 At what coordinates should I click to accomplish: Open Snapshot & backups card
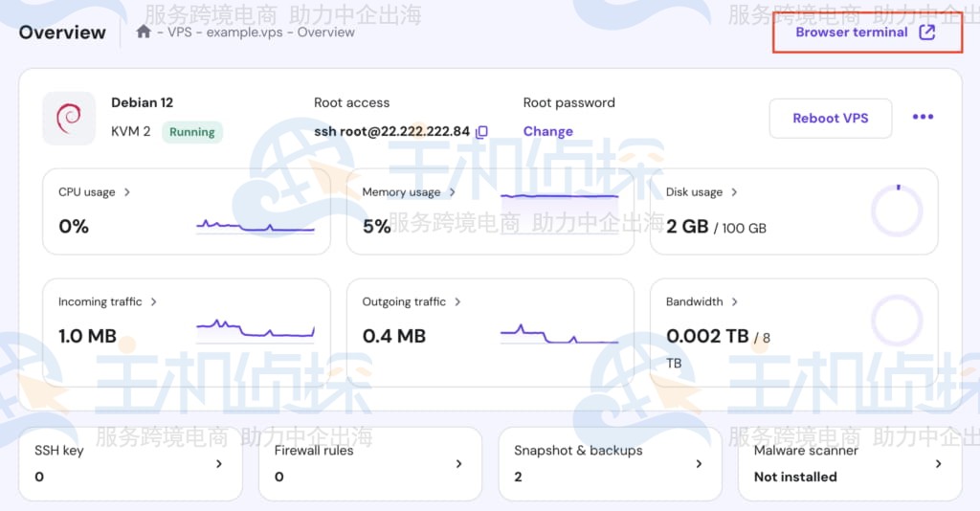(x=610, y=463)
